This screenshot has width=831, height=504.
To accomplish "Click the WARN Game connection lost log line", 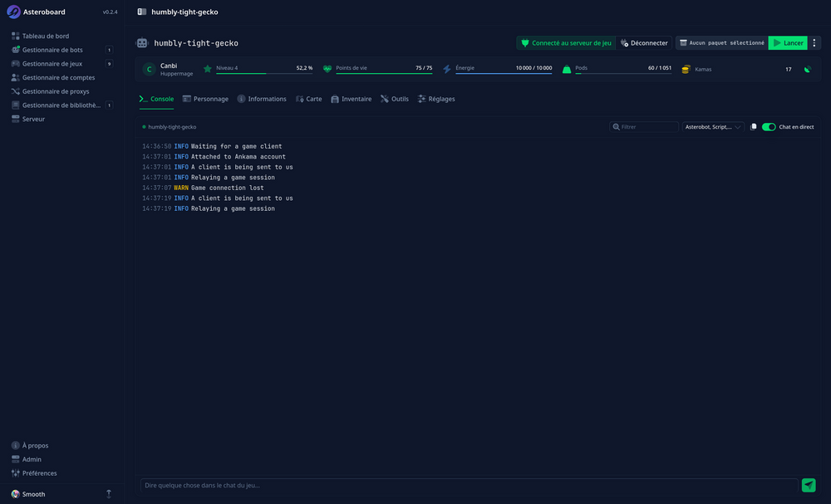I will [203, 188].
